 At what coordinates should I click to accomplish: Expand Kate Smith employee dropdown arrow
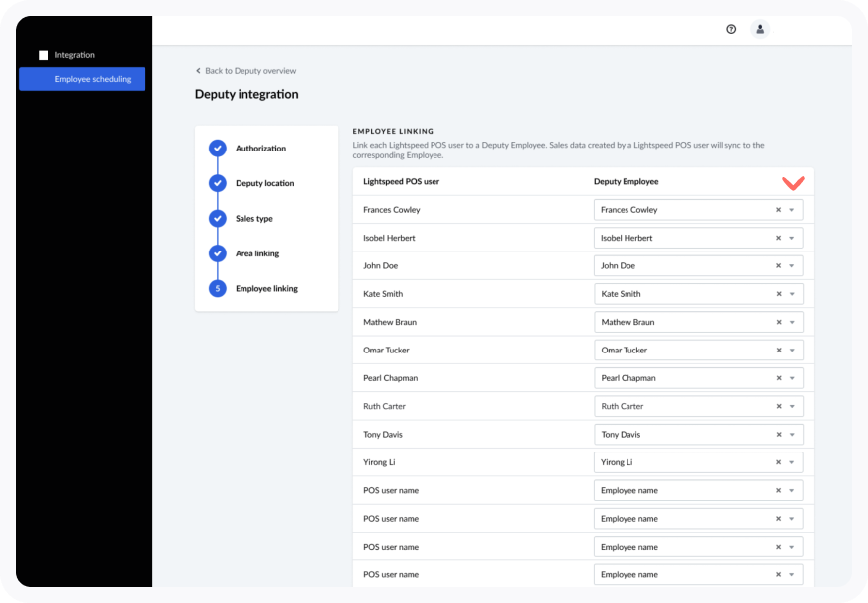(792, 294)
